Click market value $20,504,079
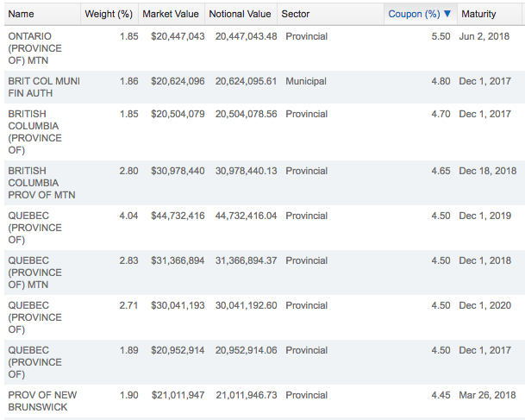The width and height of the screenshot is (525, 420). (178, 114)
